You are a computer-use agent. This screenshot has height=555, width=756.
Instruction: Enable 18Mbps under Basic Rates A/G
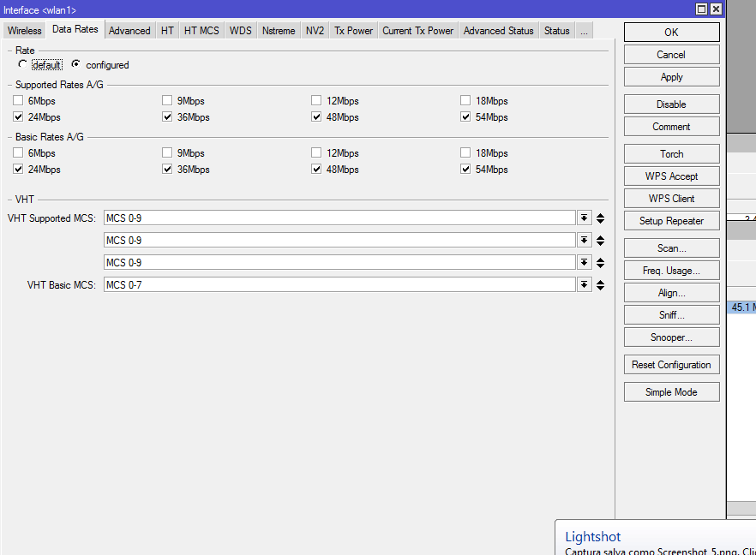tap(465, 152)
